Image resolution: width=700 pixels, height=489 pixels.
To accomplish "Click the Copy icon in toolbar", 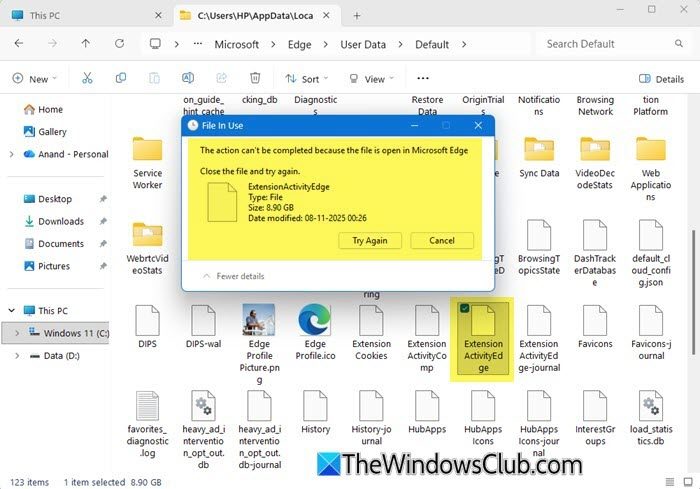I will [x=121, y=79].
